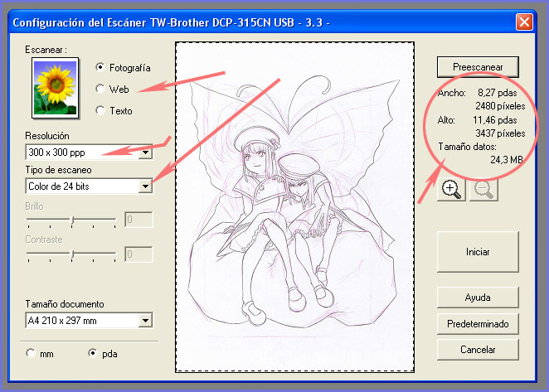This screenshot has width=549, height=392.
Task: Click the '2480 píxeles' width value
Action: 500,106
